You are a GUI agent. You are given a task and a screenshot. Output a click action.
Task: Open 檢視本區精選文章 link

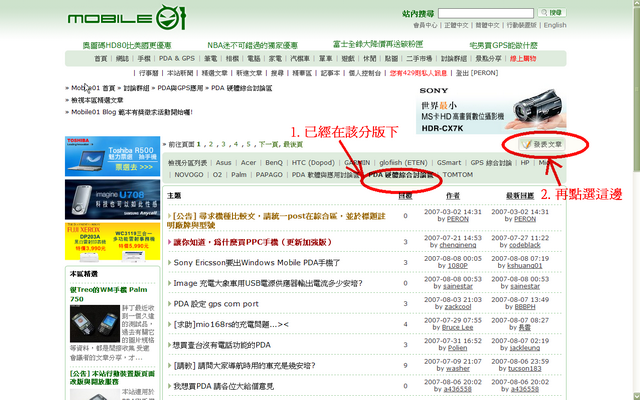97,100
